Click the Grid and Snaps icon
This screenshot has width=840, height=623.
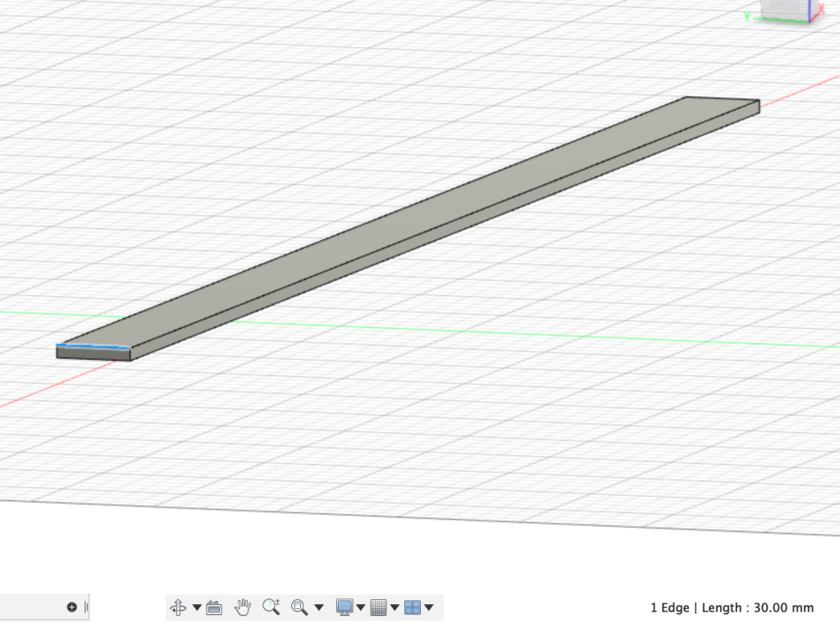(x=378, y=607)
